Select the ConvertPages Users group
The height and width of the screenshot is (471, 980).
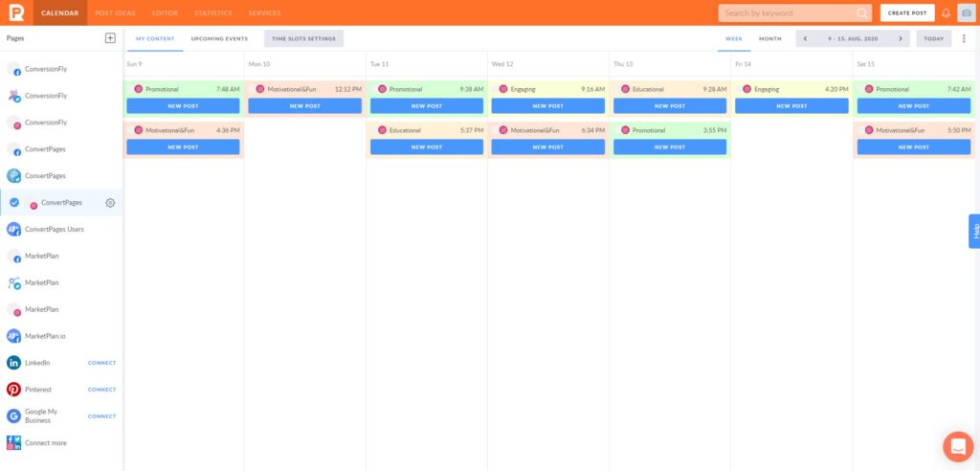pos(61,230)
